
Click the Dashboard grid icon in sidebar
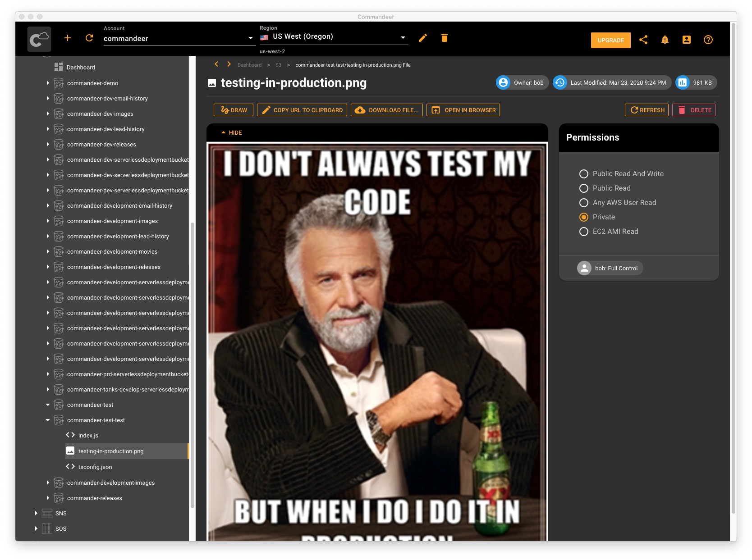click(x=59, y=67)
